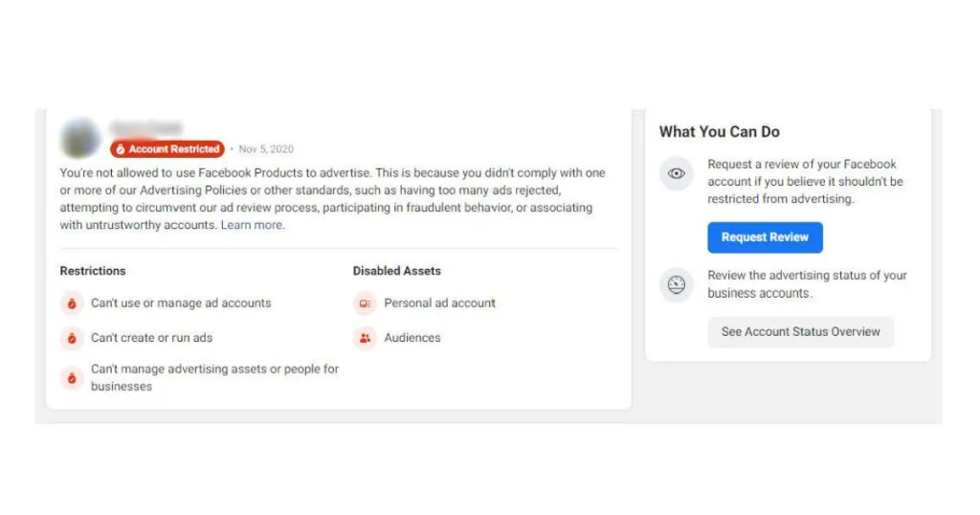Click the lock icon in the Account Restricted badge
Screen dimensions: 980x515
pyautogui.click(x=121, y=149)
